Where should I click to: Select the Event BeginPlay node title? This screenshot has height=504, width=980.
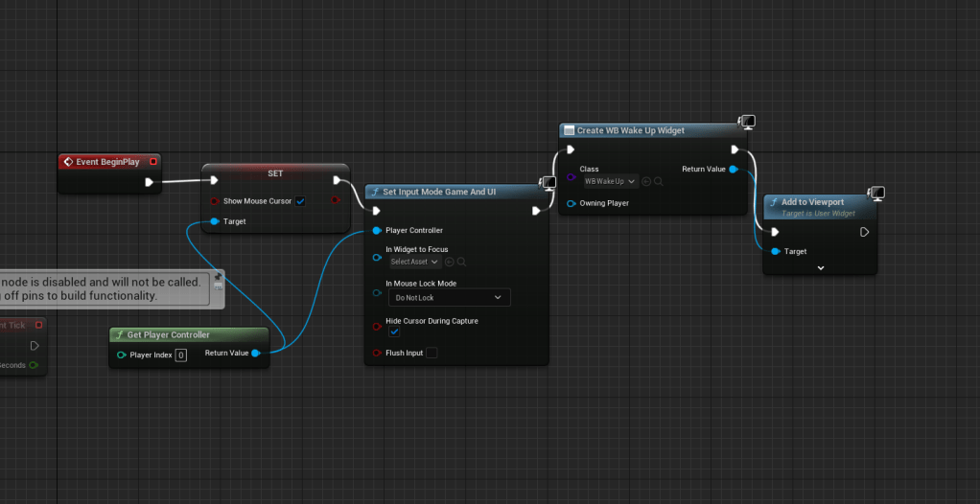coord(107,162)
